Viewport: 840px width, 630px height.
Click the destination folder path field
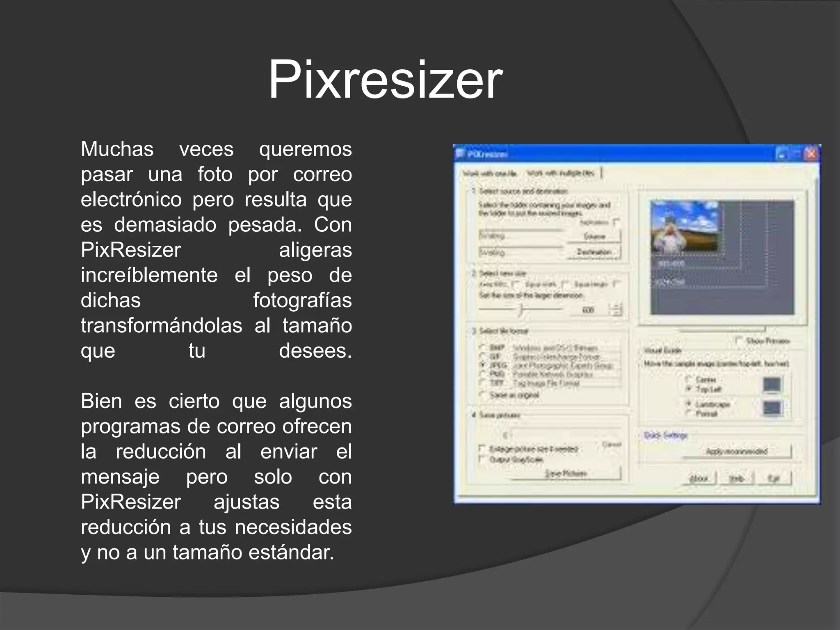pos(521,252)
